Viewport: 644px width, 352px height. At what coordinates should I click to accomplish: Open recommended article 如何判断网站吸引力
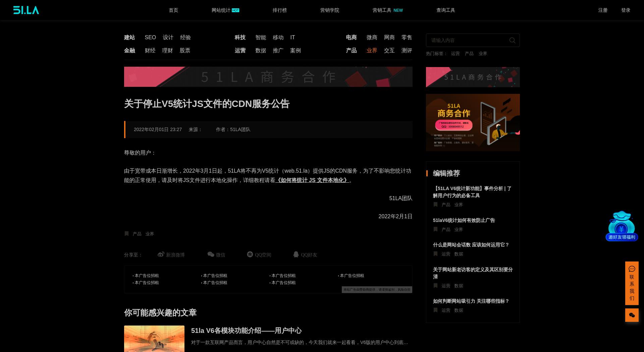471,301
